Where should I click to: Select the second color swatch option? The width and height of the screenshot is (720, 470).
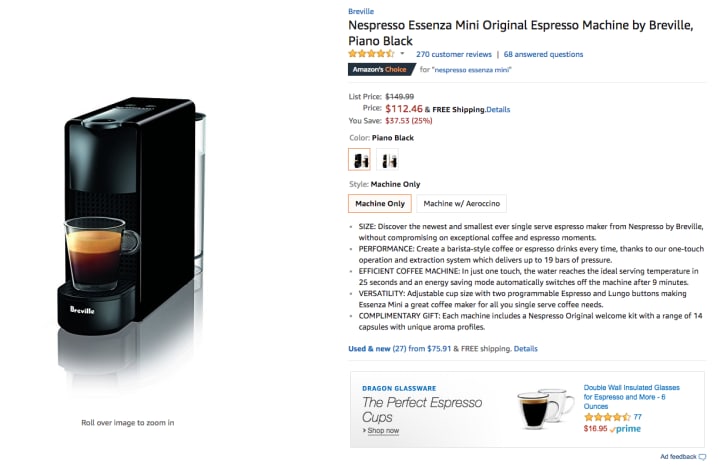pyautogui.click(x=388, y=160)
